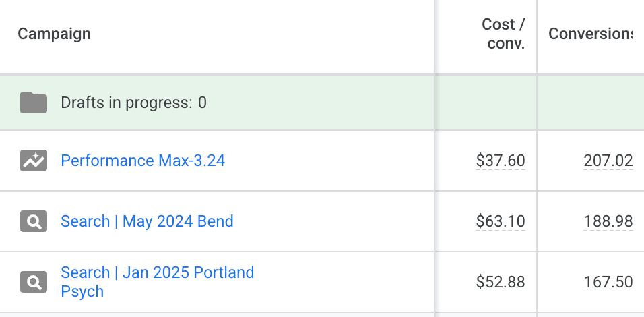
Task: Click the $37.60 cost per conversion value
Action: pyautogui.click(x=500, y=161)
